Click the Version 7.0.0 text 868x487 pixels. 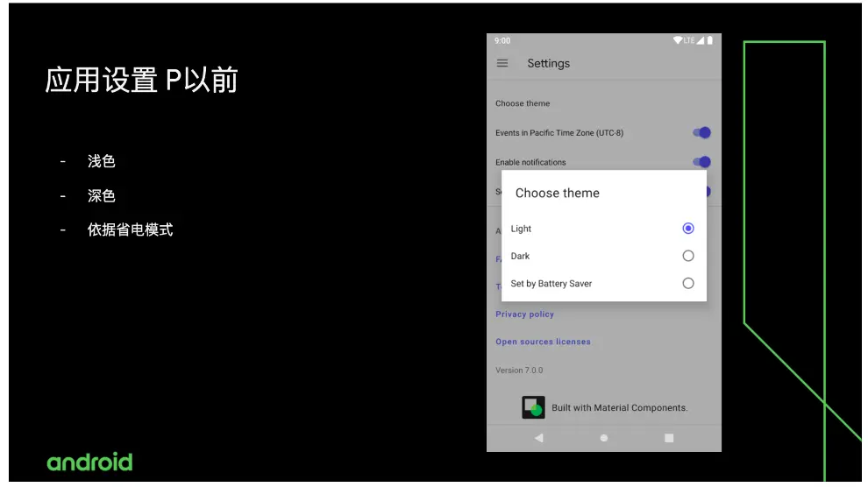[x=519, y=371]
